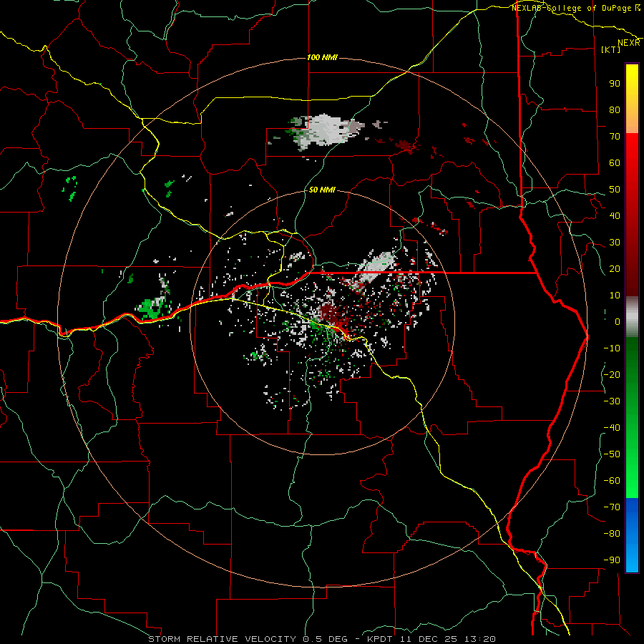Click the 0 value on velocity scale
Viewport: 644px width, 644px height.
[x=618, y=322]
